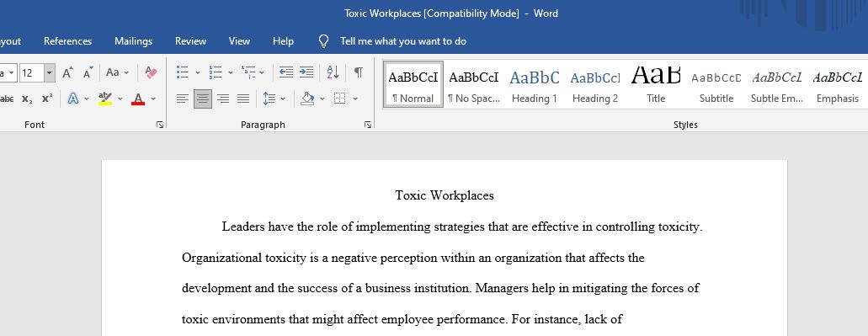Apply the Subtle Emphasis style
868x336 pixels.
777,84
